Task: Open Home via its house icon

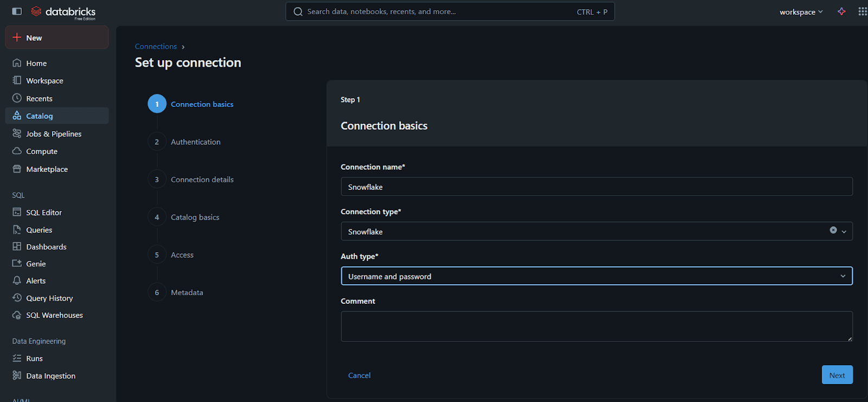Action: [x=17, y=63]
